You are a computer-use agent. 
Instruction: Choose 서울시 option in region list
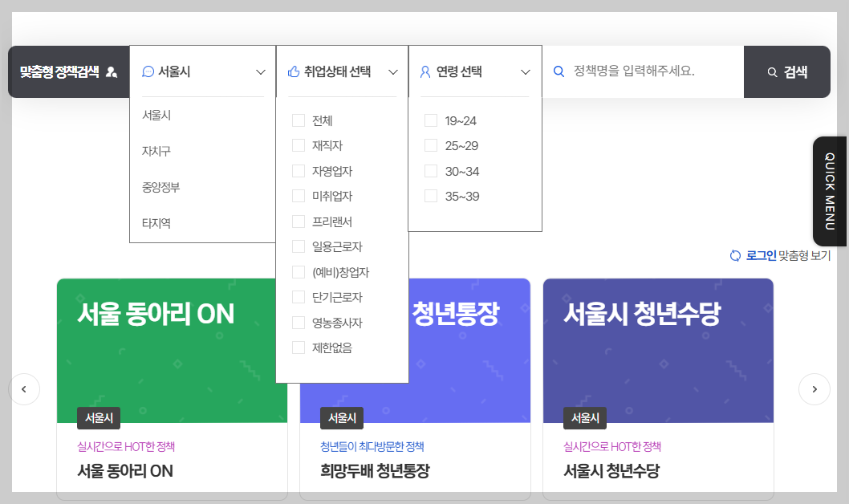[156, 115]
